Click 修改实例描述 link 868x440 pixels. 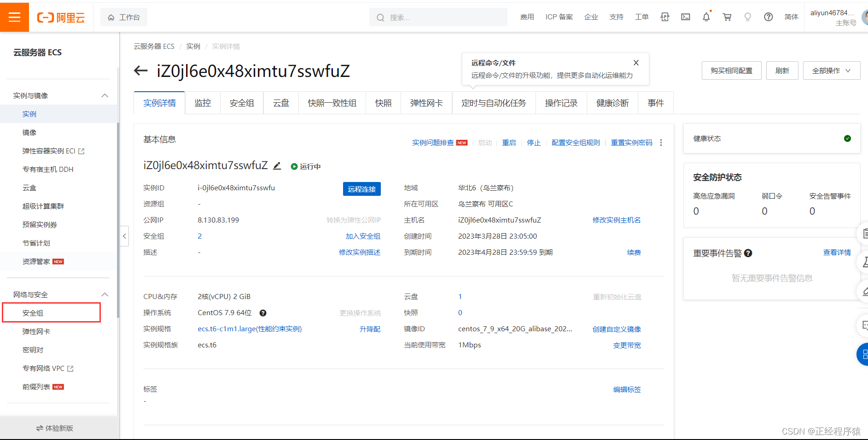tap(360, 252)
